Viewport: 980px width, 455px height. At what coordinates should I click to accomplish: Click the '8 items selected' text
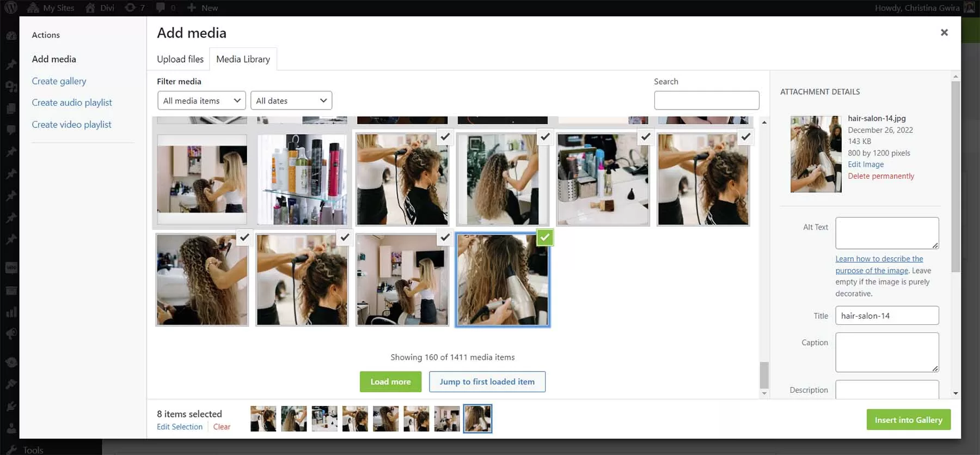point(189,414)
